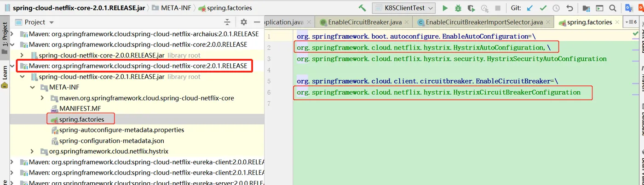Click line number 4 in the gutter
Viewport: 644px width, 185px height.
pos(268,70)
